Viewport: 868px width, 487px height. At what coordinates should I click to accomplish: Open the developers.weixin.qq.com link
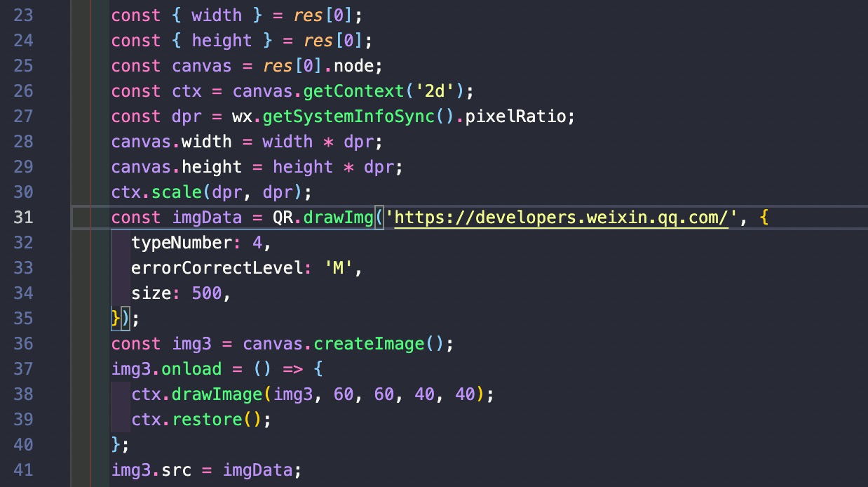click(x=561, y=218)
